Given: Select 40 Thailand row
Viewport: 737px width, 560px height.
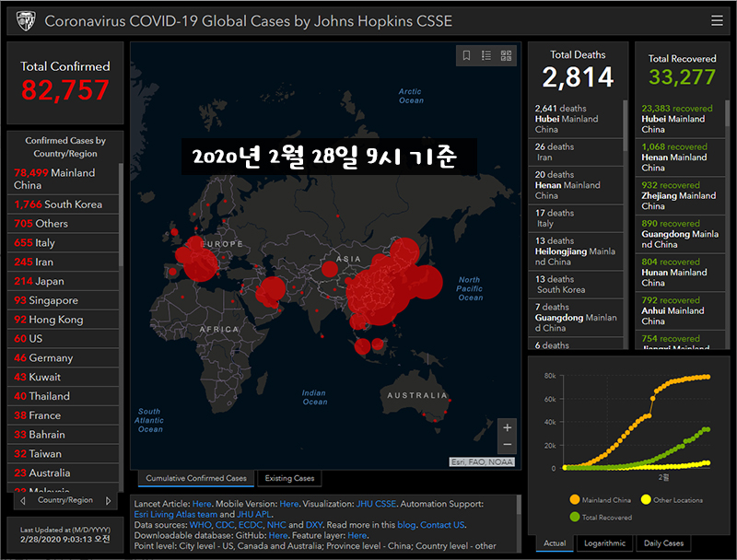Looking at the screenshot, I should (x=63, y=396).
